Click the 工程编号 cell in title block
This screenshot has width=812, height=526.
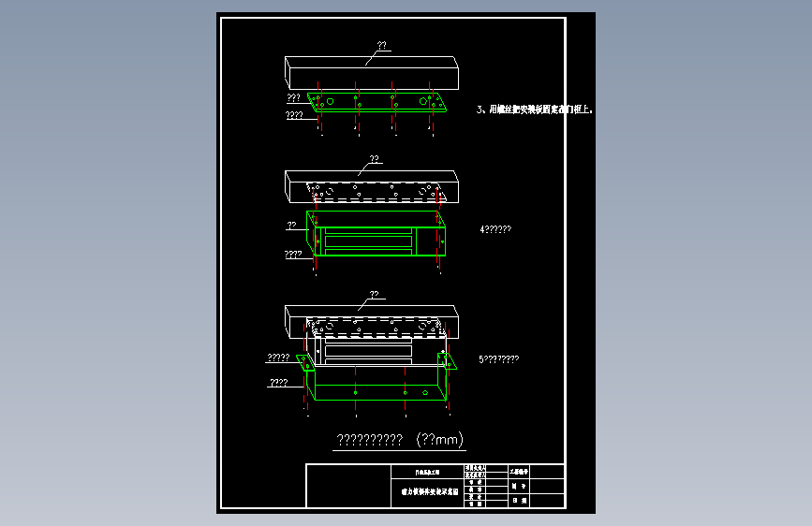(518, 472)
